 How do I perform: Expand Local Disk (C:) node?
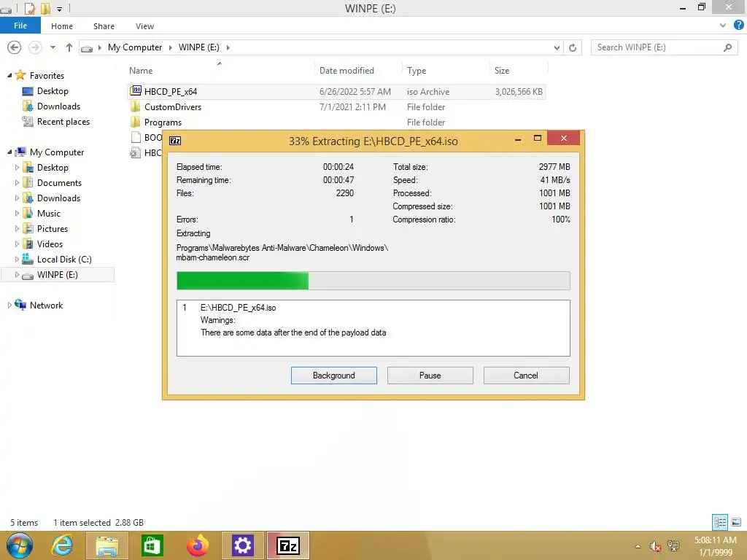pos(18,259)
